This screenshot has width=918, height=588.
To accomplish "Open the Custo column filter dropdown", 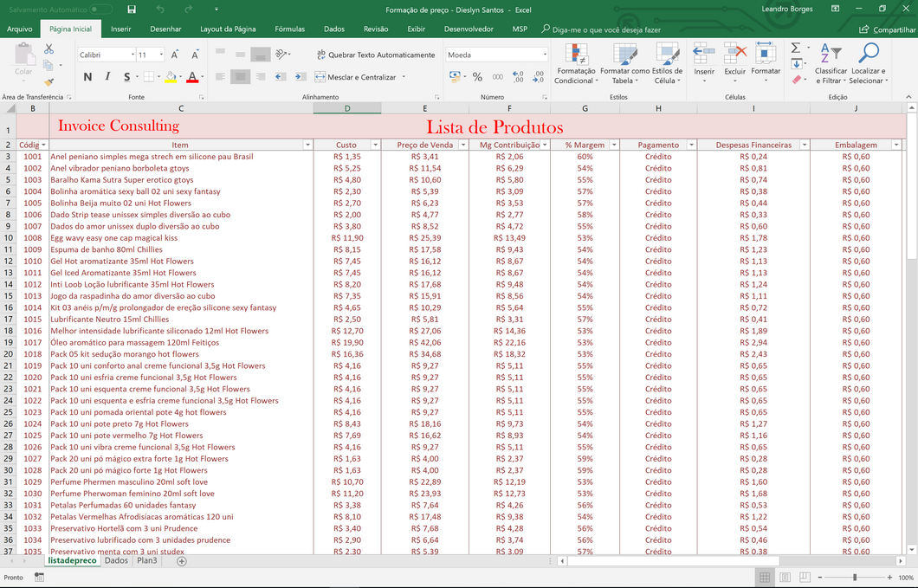I will (375, 145).
